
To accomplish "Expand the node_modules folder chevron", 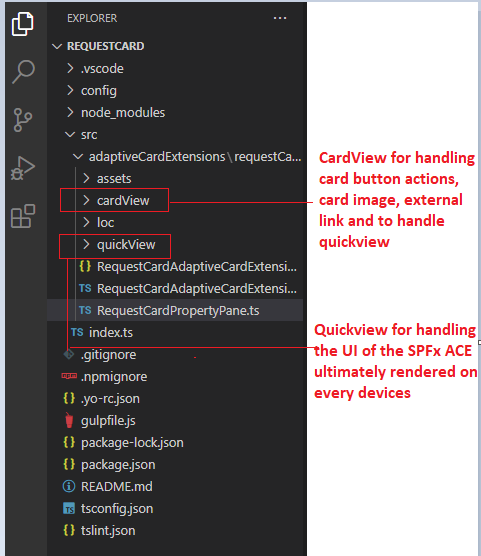I will (71, 112).
